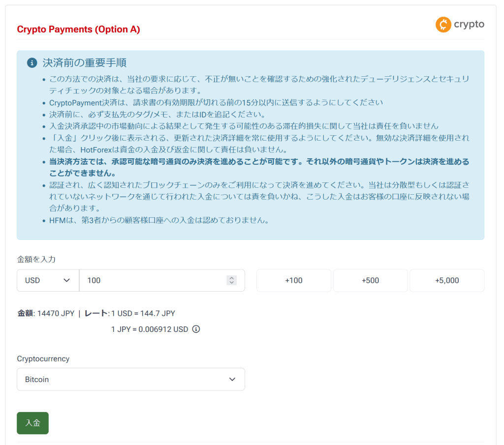
Task: Add 500 with the +500 button
Action: click(370, 280)
